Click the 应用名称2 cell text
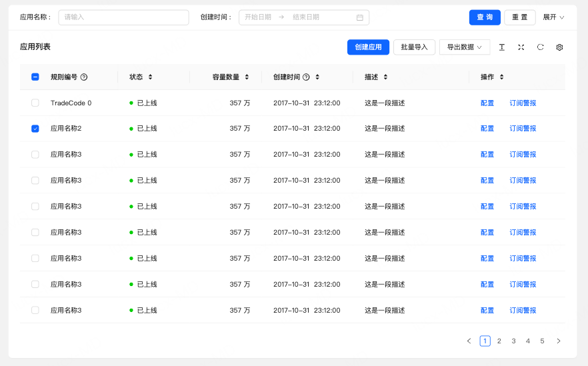Viewport: 588px width, 366px height. 66,129
